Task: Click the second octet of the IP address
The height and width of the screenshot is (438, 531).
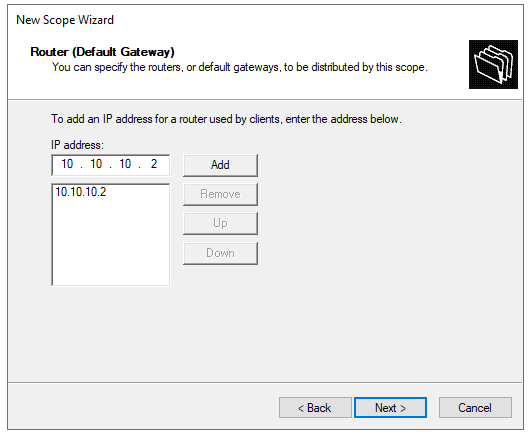Action: click(96, 164)
